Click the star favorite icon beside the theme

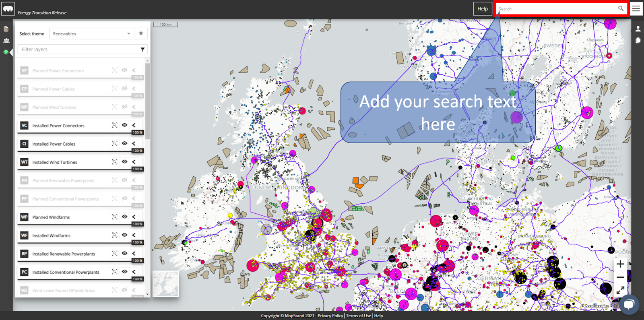coord(141,33)
